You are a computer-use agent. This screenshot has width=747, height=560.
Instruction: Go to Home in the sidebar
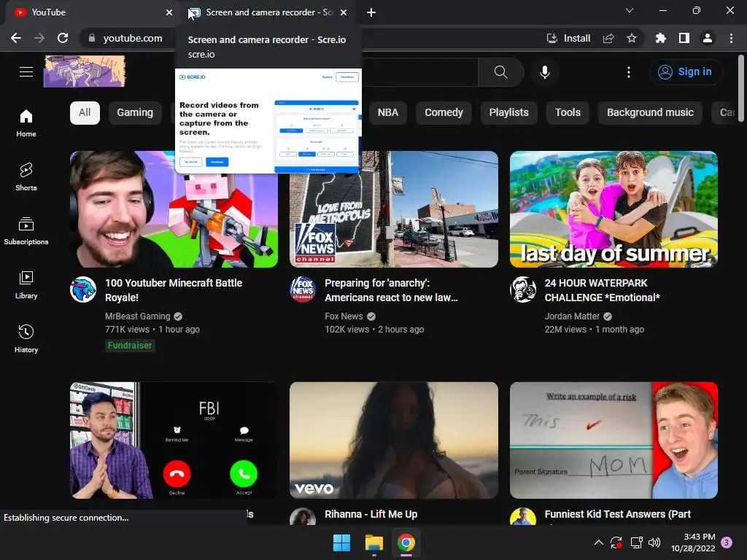pyautogui.click(x=26, y=122)
